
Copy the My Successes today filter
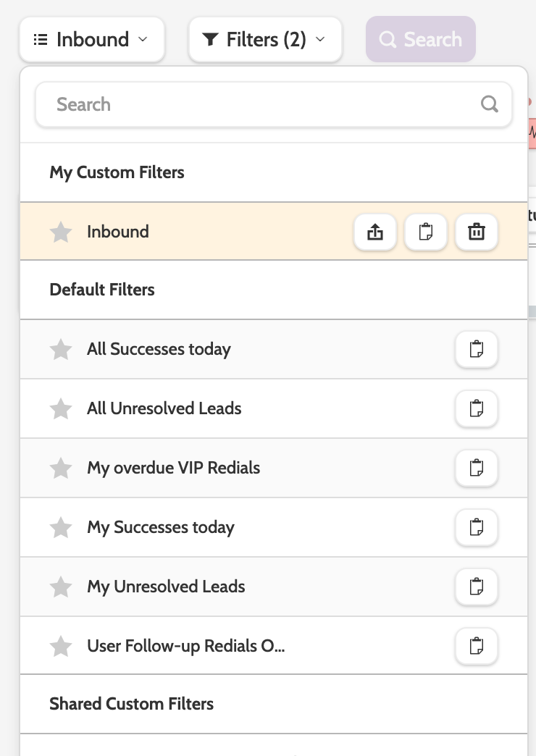[x=477, y=528]
